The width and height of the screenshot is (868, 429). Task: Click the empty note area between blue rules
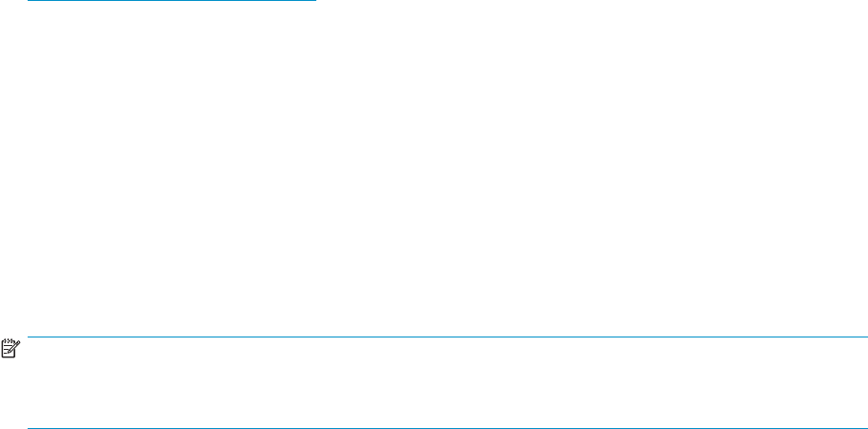447,382
